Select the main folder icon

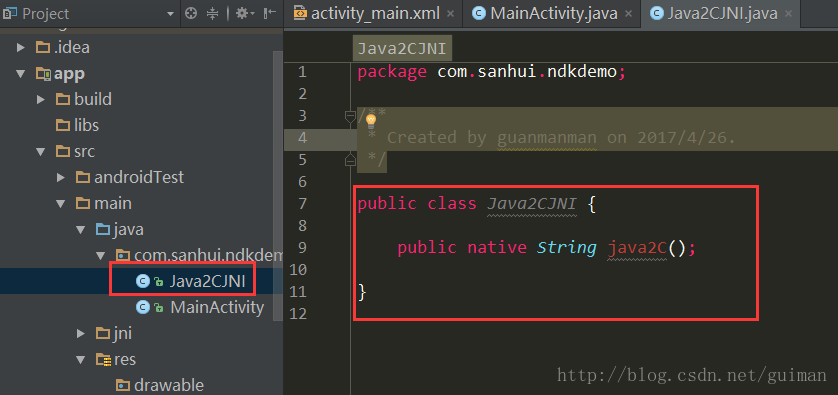click(83, 204)
